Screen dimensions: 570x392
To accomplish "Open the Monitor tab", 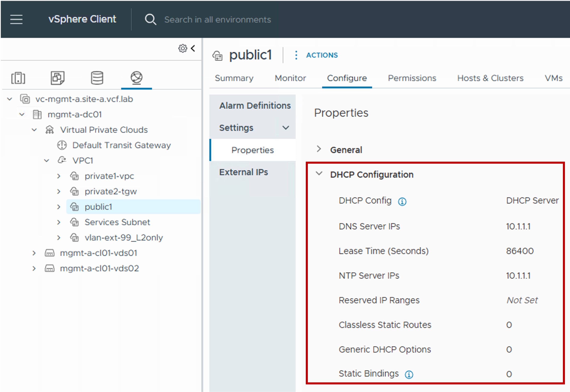I will [x=290, y=78].
